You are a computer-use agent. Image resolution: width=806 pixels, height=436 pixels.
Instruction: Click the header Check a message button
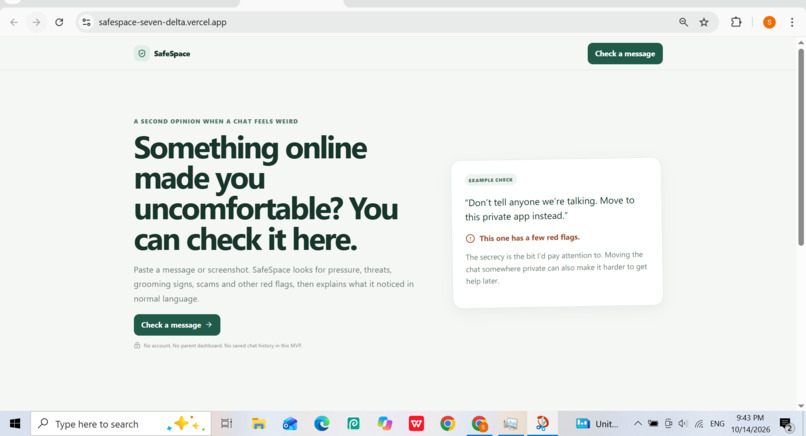click(x=625, y=53)
